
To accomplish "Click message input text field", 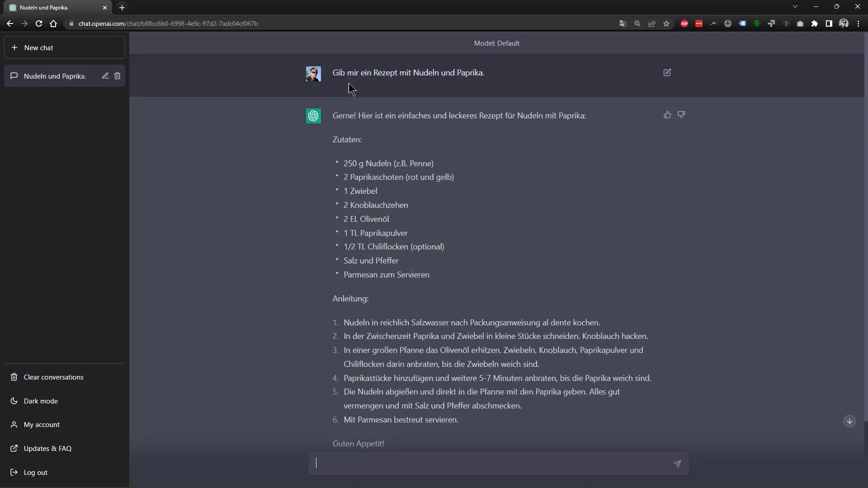I will [498, 464].
